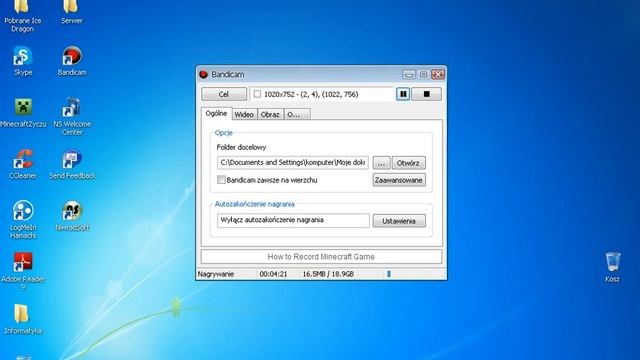Open the Informatyka folder
Image resolution: width=640 pixels, height=360 pixels.
click(23, 319)
